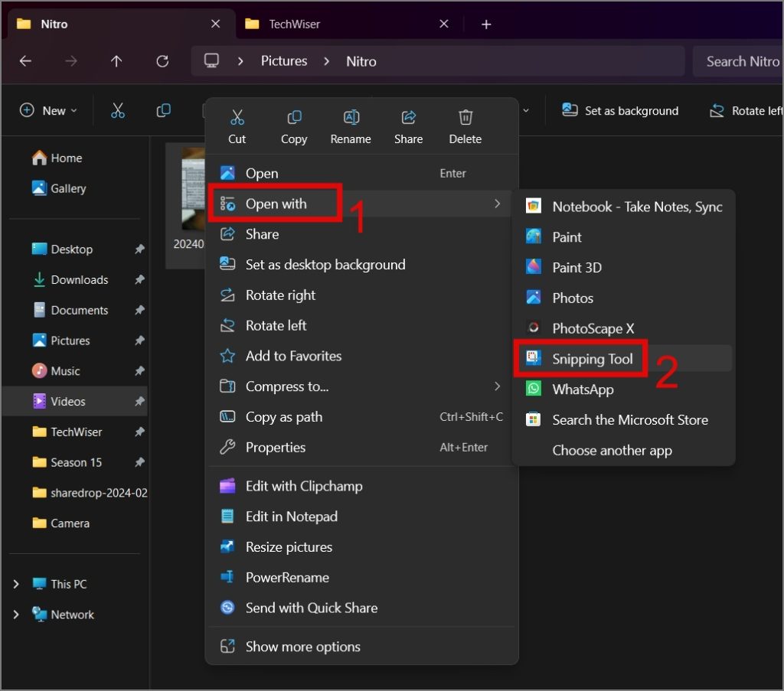Click the Share icon in context menu top row

click(x=409, y=117)
